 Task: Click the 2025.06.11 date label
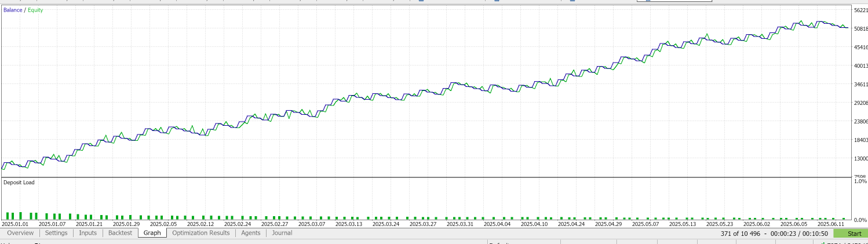[x=831, y=224]
